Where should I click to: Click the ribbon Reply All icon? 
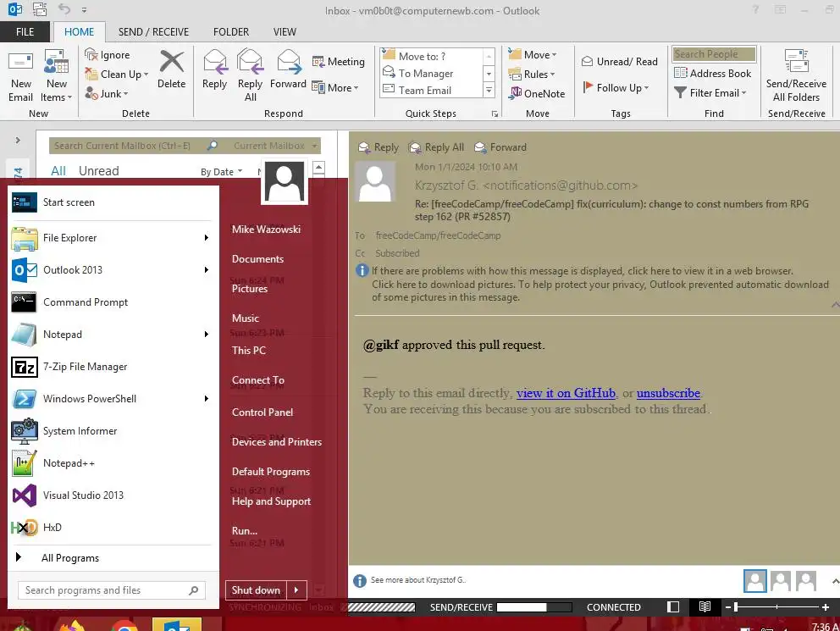pos(250,75)
